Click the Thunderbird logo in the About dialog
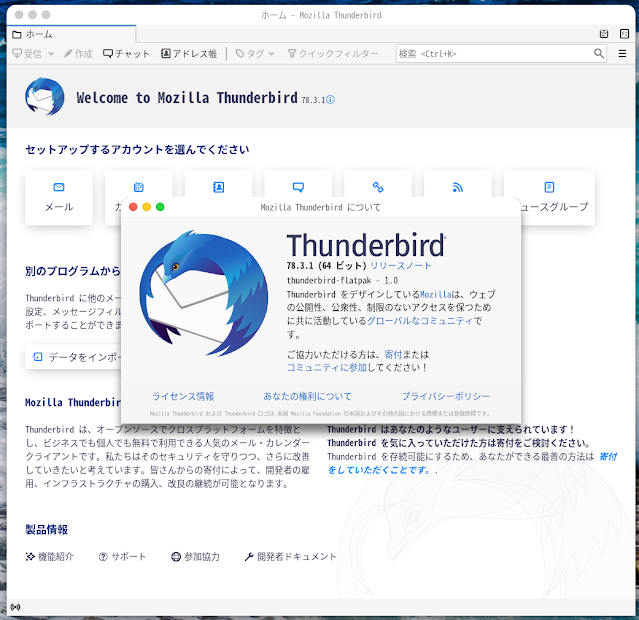The height and width of the screenshot is (620, 639). point(204,293)
